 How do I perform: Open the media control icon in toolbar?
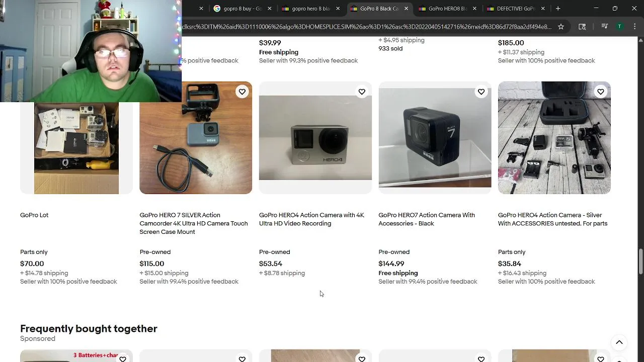[605, 27]
